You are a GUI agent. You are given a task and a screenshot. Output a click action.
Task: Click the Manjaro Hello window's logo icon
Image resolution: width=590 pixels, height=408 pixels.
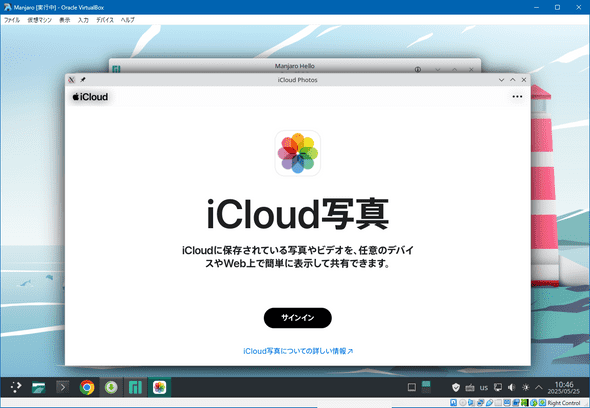click(x=116, y=69)
